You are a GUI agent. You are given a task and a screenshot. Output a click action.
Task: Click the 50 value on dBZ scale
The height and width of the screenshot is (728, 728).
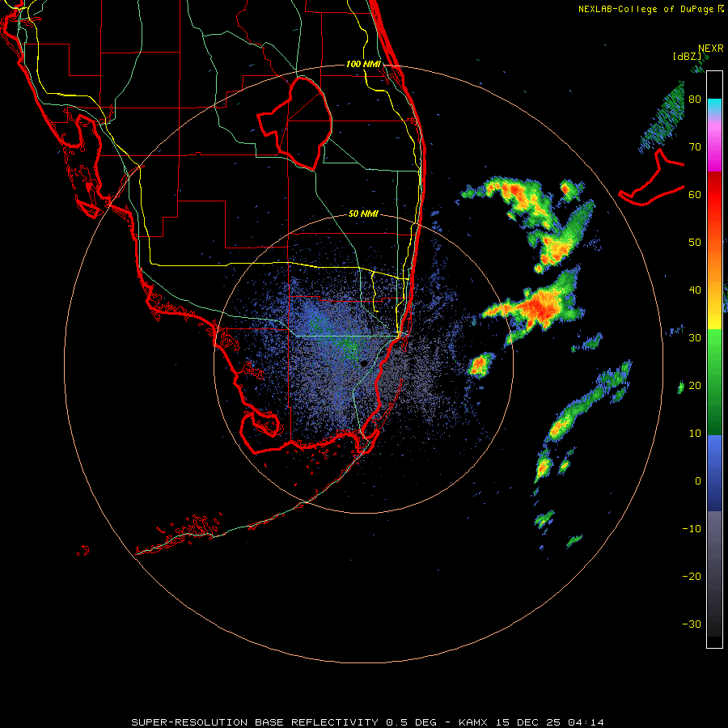(695, 243)
